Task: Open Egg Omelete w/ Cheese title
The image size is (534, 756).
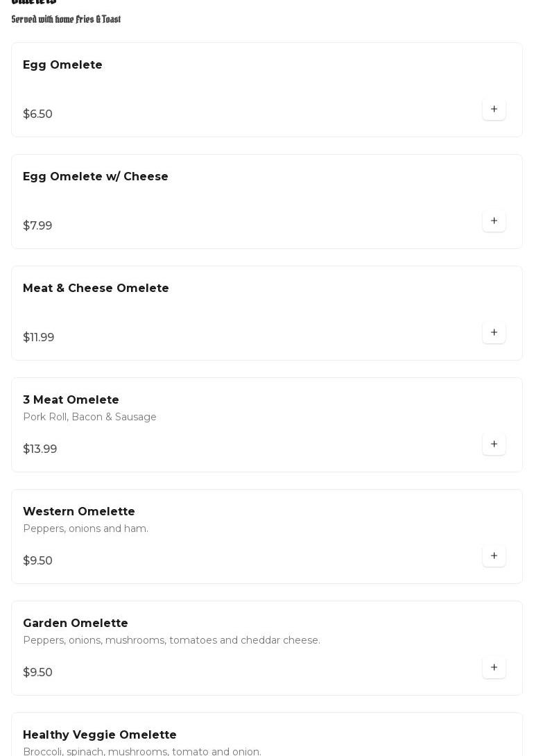Action: 95,177
